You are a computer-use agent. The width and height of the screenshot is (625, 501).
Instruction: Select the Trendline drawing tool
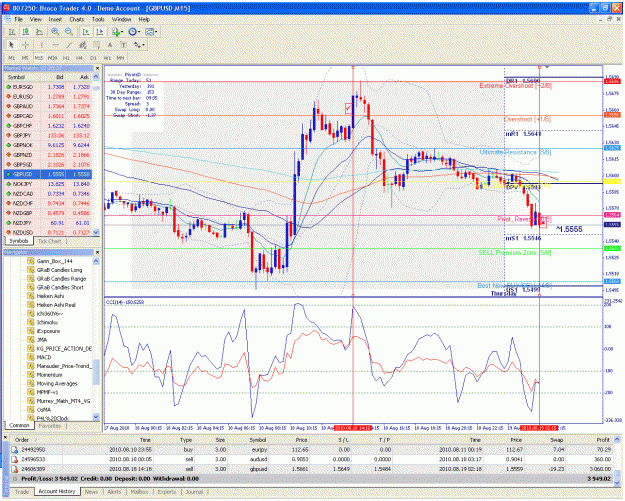click(69, 45)
